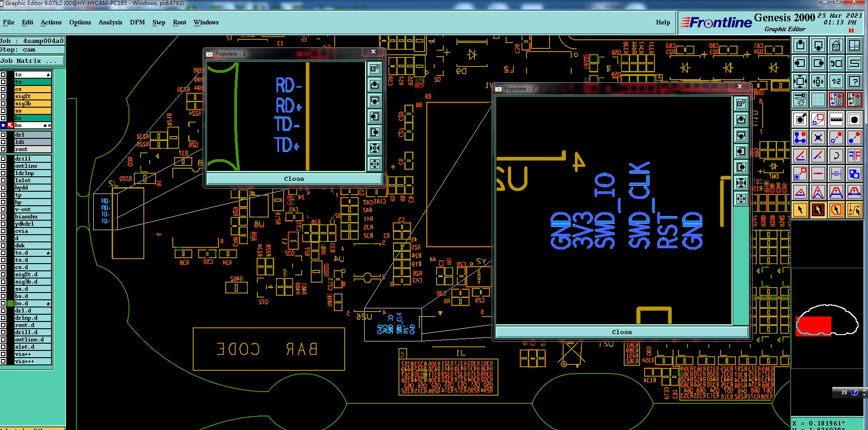Viewport: 868px width, 430px height.
Task: Select the ruler measurement tool
Action: coord(836,119)
